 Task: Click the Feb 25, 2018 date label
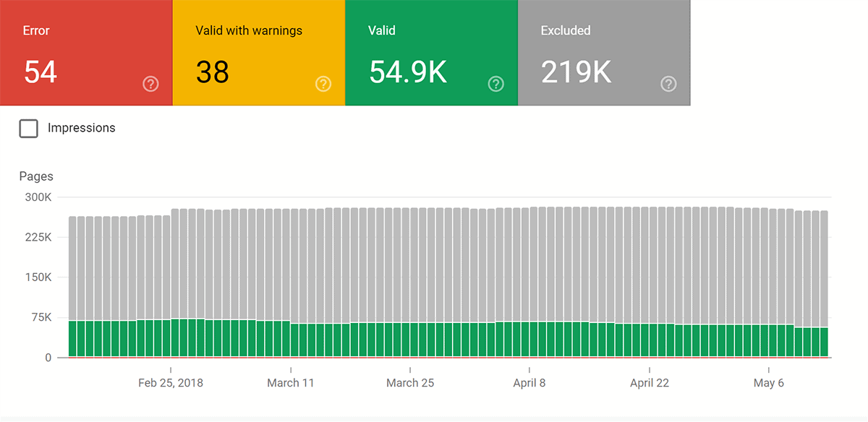pyautogui.click(x=171, y=383)
